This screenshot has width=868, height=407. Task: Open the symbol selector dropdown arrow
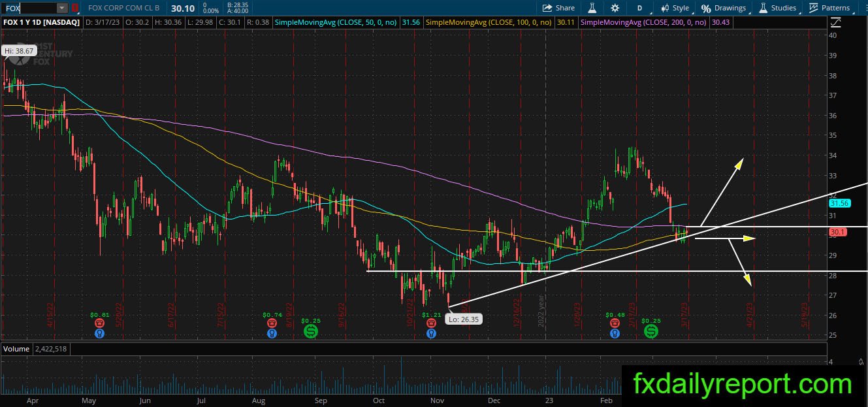click(63, 8)
